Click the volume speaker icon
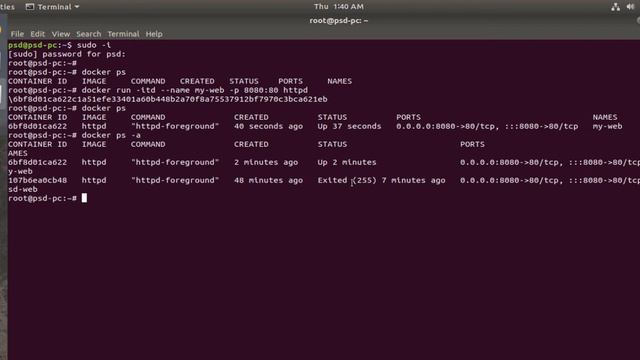 tap(630, 7)
